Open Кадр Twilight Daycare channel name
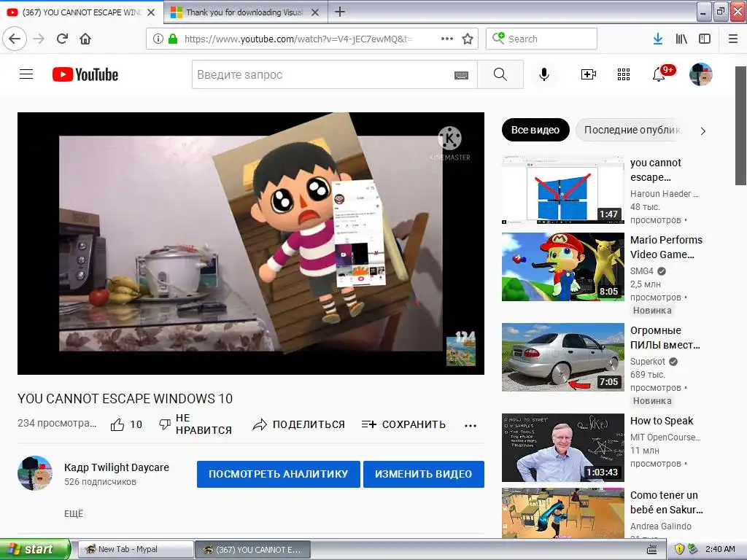This screenshot has width=747, height=560. (x=117, y=467)
